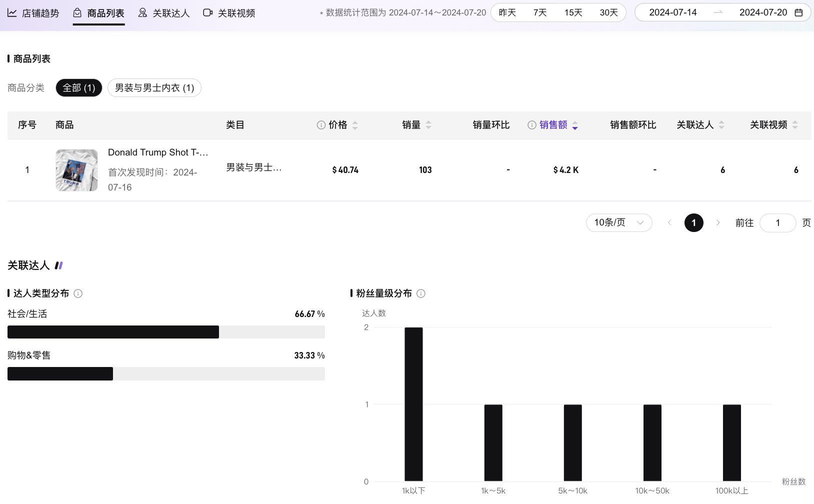The width and height of the screenshot is (814, 504).
Task: Click info icon beside 销售额 column header
Action: (532, 125)
